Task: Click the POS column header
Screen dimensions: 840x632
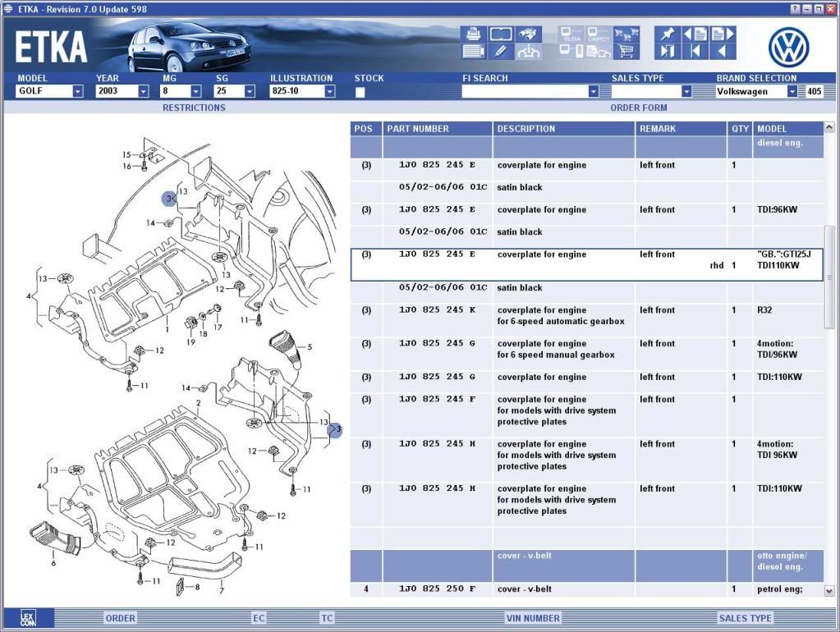Action: point(366,129)
